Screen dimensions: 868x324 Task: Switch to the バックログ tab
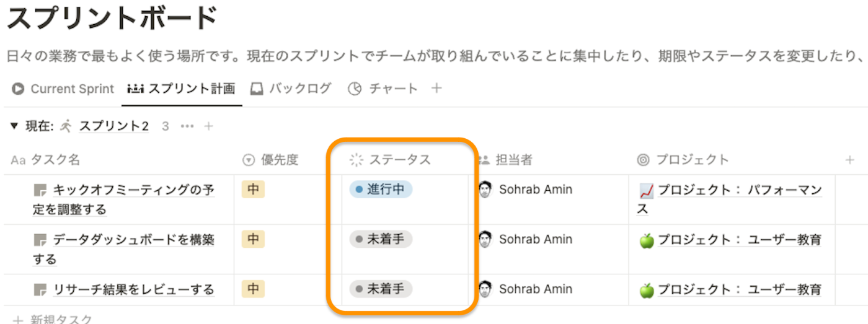[x=291, y=89]
